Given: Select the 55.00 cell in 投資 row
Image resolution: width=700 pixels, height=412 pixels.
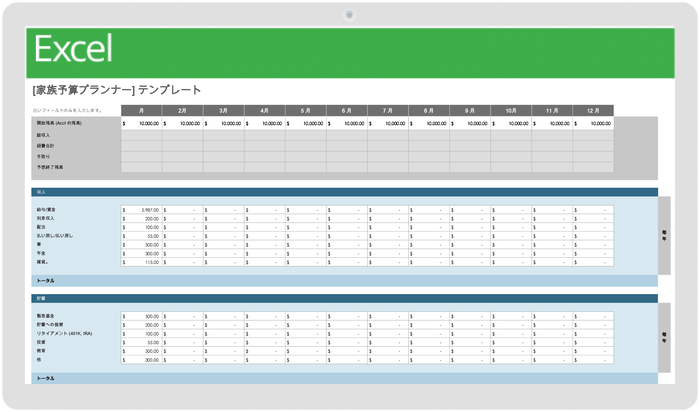Looking at the screenshot, I should point(142,342).
